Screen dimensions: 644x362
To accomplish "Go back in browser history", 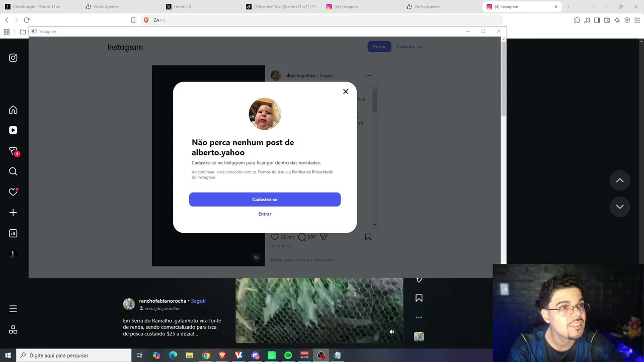I will tap(7, 20).
